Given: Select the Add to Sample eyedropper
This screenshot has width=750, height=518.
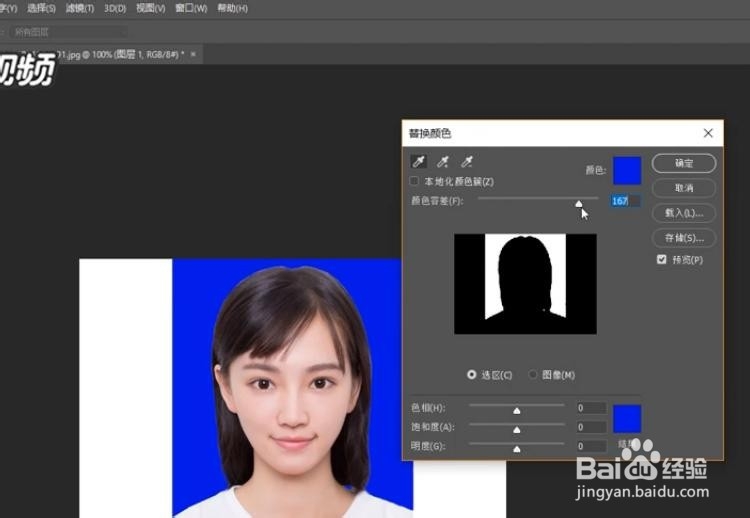Looking at the screenshot, I should (443, 162).
